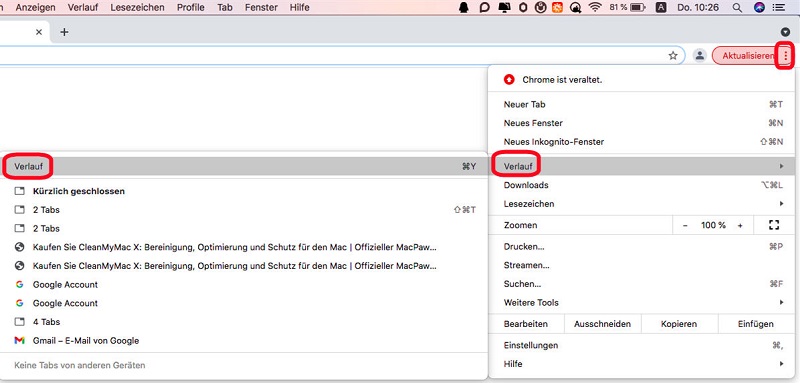Close the current tab with the X

[x=39, y=32]
